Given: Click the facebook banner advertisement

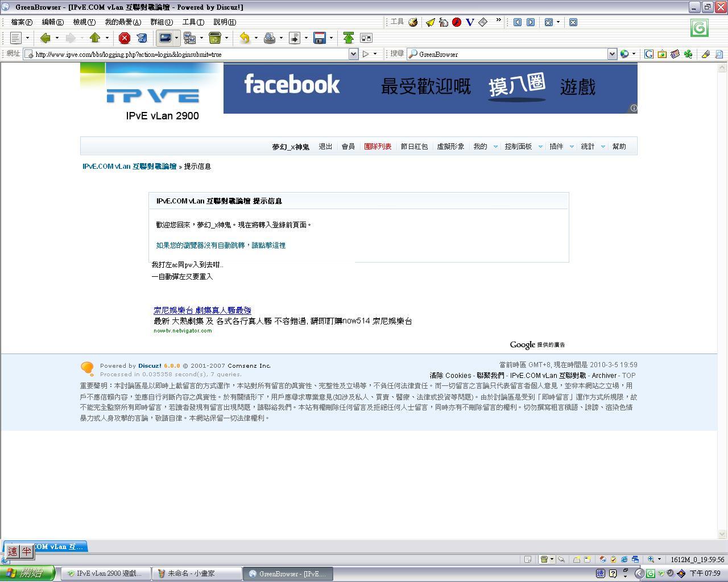Looking at the screenshot, I should pos(431,88).
